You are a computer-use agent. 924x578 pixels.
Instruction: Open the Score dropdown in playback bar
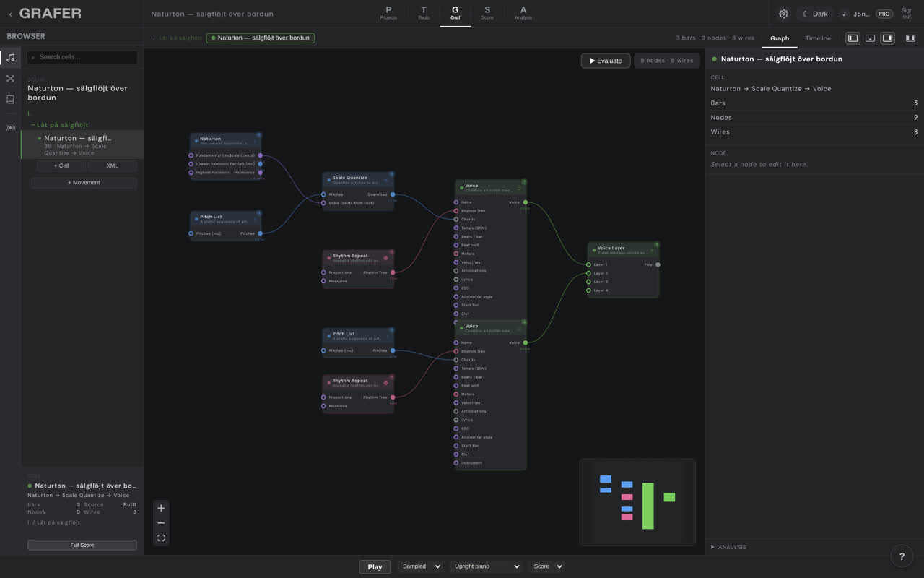[x=546, y=566]
